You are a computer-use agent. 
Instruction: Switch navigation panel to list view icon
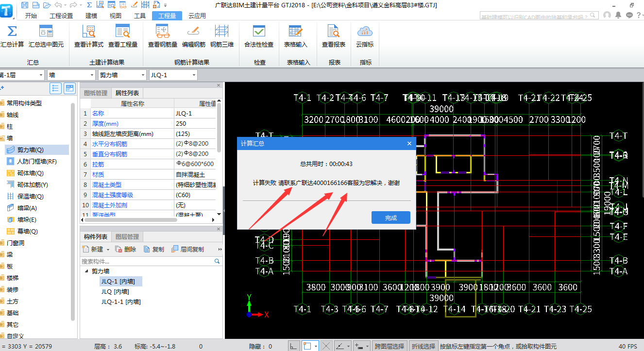click(x=55, y=88)
